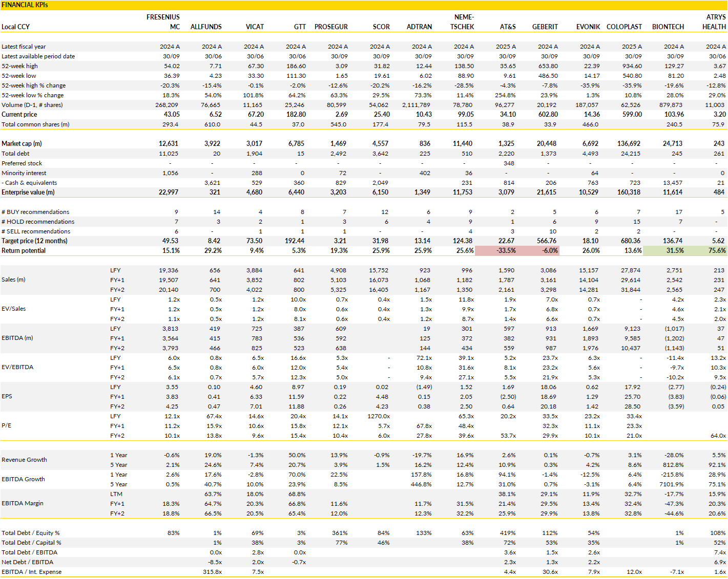This screenshot has height=579, width=728.
Task: Select the ADTRAN column header
Action: pyautogui.click(x=419, y=27)
